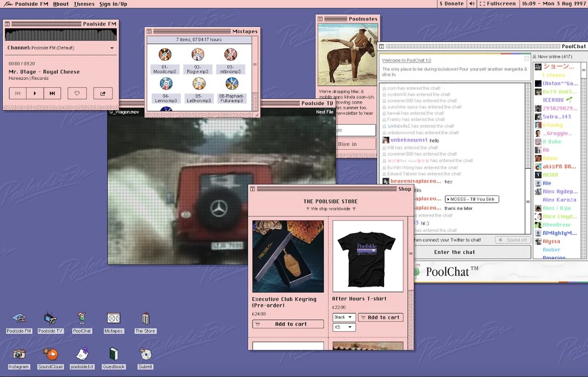This screenshot has width=588, height=377.
Task: Toggle the speaker mute icon in menu bar
Action: [x=471, y=4]
